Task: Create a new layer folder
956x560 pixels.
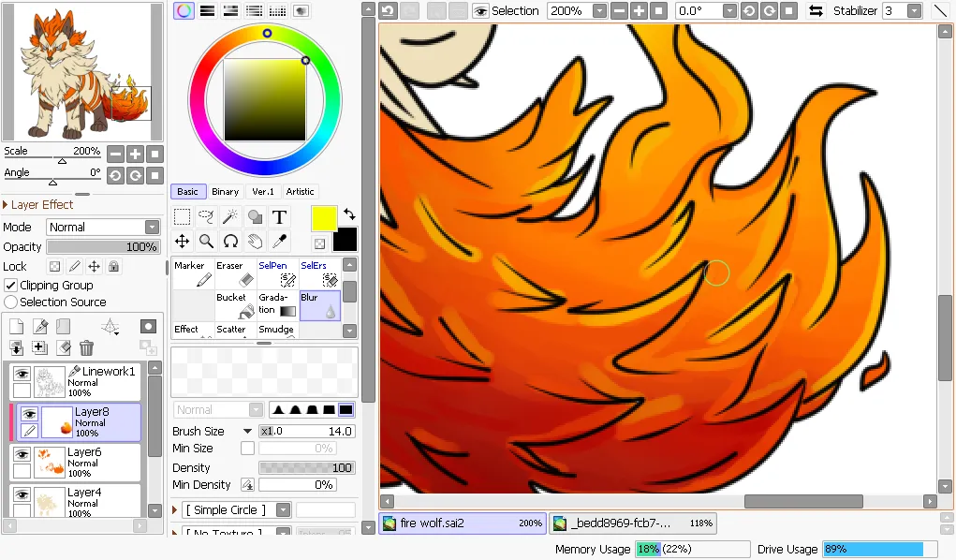Action: (x=64, y=327)
